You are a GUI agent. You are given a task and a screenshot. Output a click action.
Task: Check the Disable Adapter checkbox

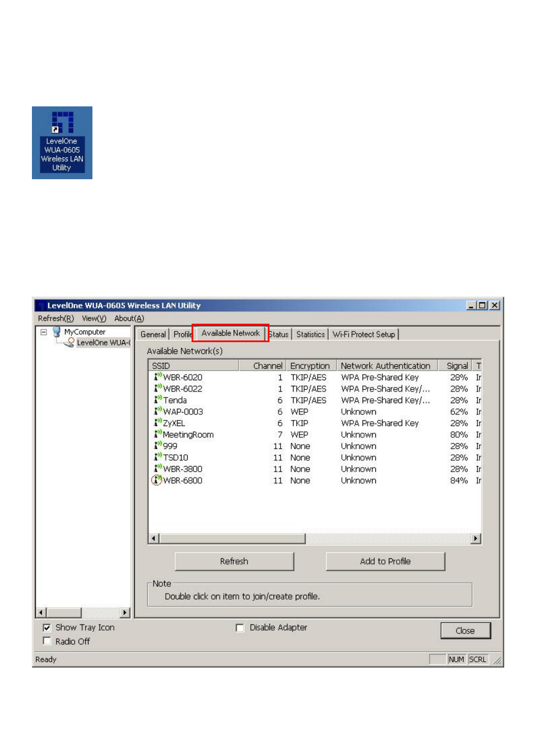click(x=240, y=628)
